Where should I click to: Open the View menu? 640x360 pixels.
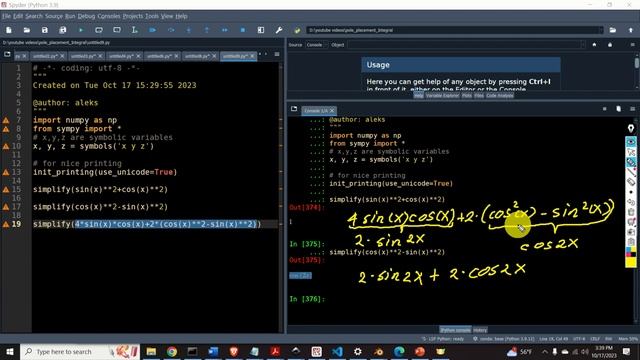point(167,16)
